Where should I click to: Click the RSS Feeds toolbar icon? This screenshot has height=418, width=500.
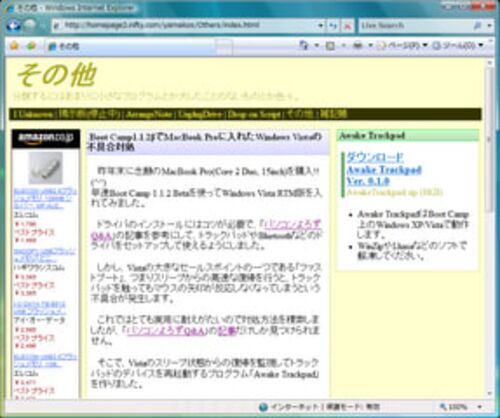click(x=330, y=46)
